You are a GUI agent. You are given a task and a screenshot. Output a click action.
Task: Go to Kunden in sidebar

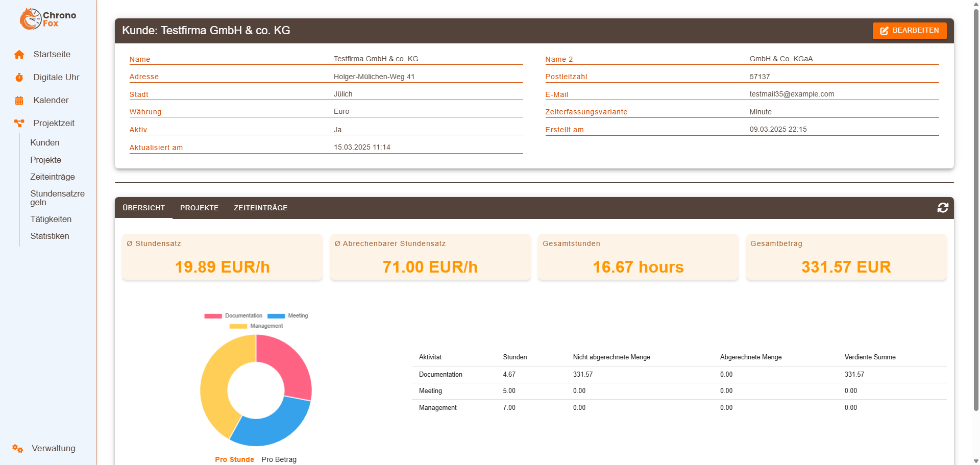45,143
